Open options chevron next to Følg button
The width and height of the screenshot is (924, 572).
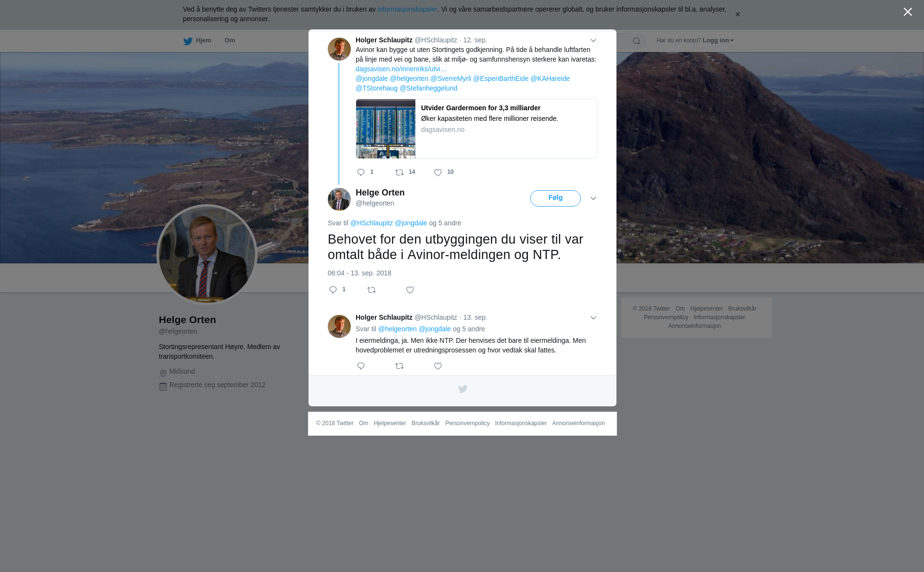coord(593,198)
